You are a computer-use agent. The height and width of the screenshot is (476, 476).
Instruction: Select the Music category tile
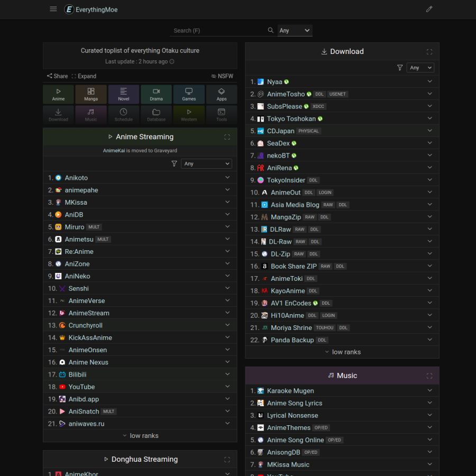pyautogui.click(x=91, y=115)
